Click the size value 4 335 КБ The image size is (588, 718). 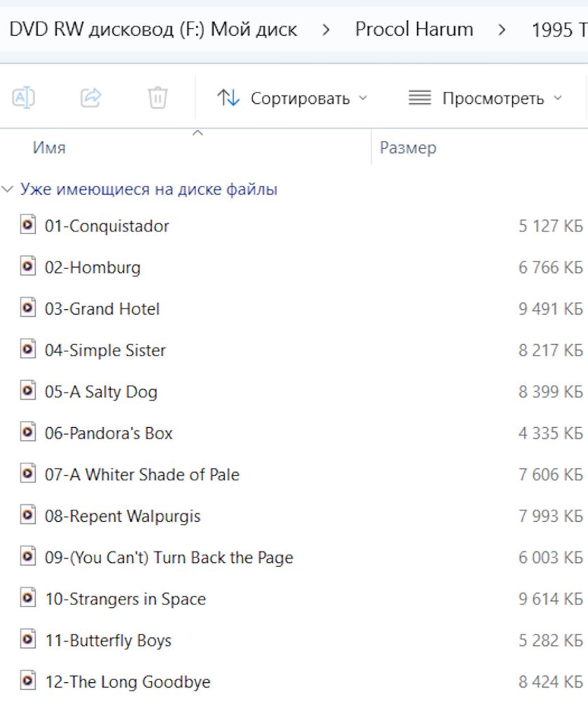point(551,433)
